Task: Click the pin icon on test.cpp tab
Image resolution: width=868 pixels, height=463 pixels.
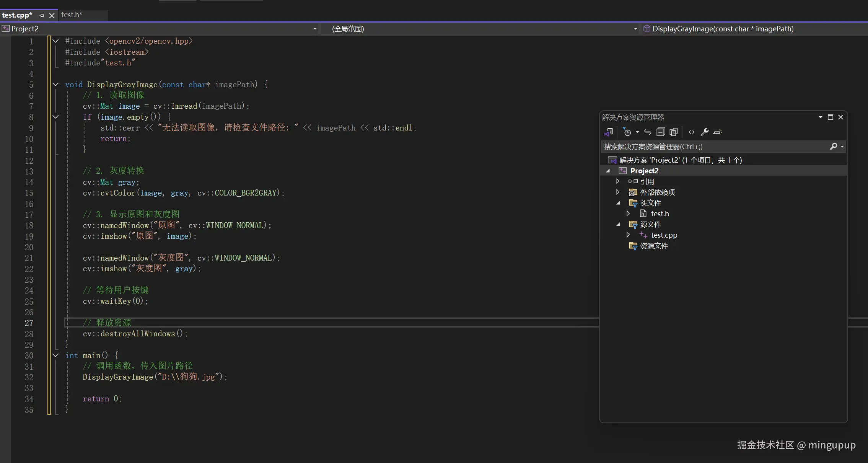Action: click(x=41, y=16)
